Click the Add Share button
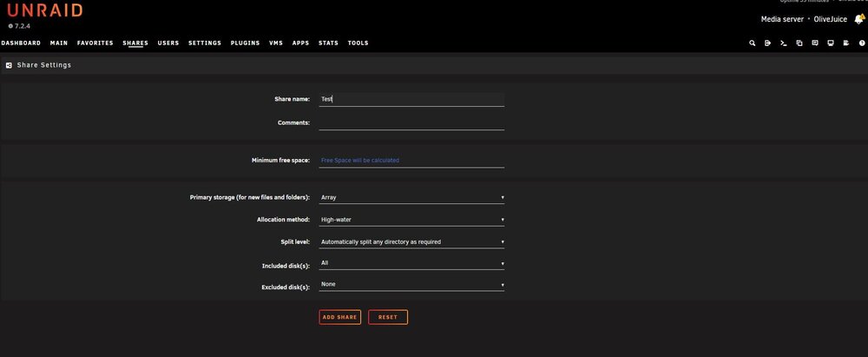The width and height of the screenshot is (868, 357). tap(340, 317)
